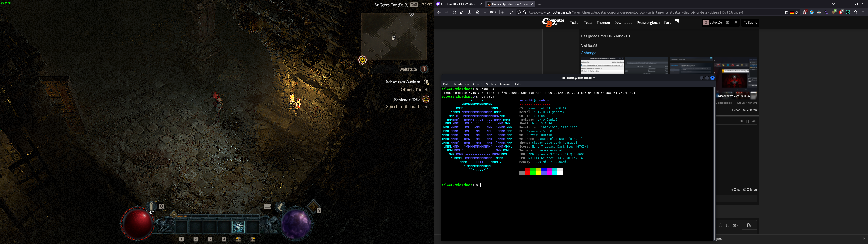The width and height of the screenshot is (868, 244).
Task: Share post #66 via share icon
Action: [x=741, y=121]
